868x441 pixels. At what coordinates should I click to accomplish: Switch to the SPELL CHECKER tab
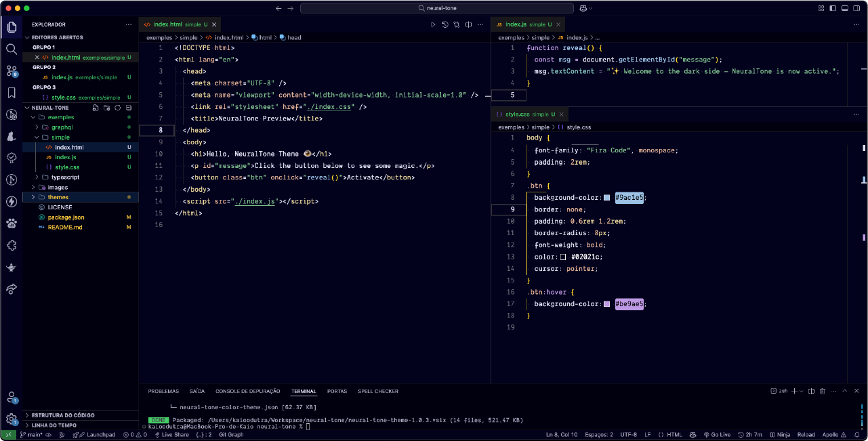378,391
